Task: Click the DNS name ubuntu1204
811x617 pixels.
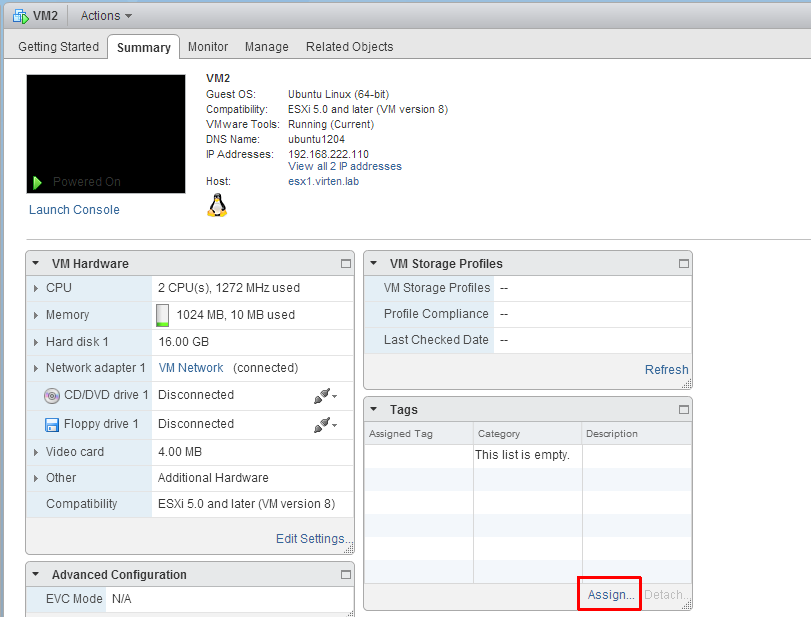Action: click(317, 139)
